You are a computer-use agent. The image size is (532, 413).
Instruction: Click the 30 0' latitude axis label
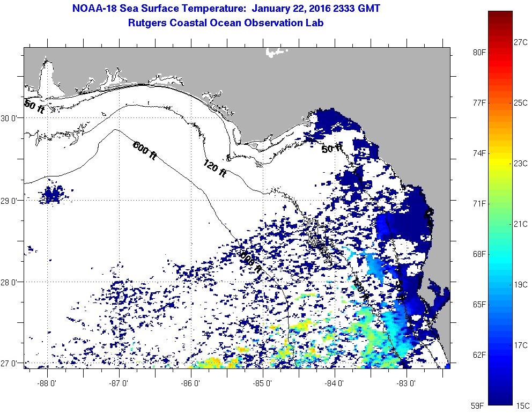(11, 118)
